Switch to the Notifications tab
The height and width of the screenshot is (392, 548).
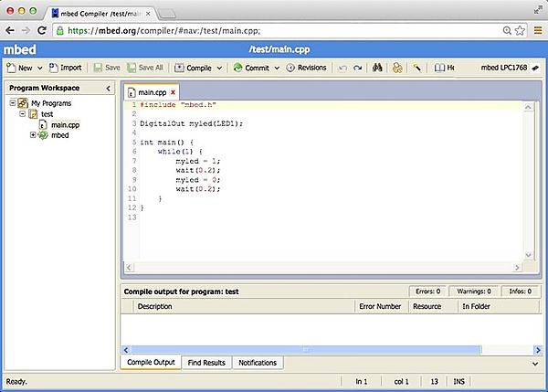tap(258, 363)
